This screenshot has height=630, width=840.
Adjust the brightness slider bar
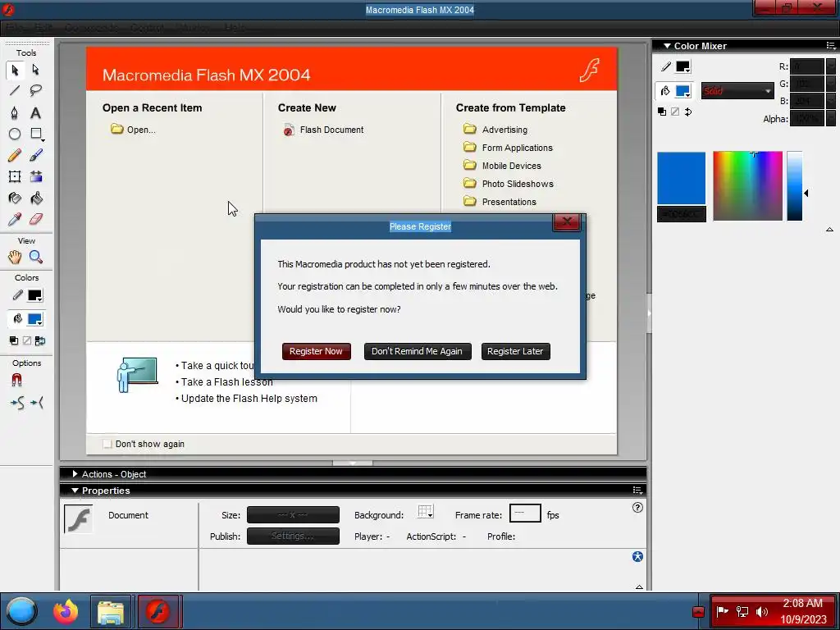click(794, 186)
